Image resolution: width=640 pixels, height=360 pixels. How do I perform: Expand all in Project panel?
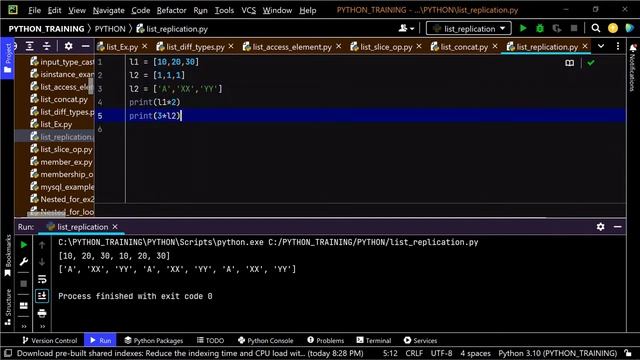[30, 46]
